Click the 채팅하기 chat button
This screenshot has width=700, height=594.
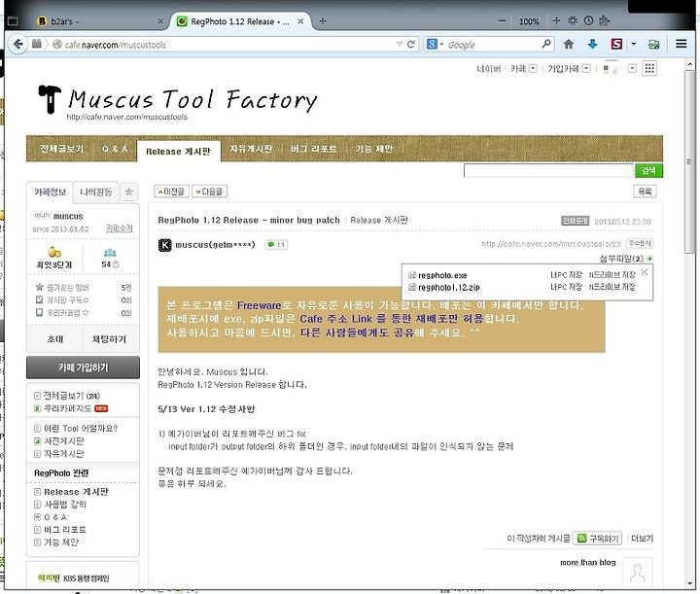tap(109, 339)
